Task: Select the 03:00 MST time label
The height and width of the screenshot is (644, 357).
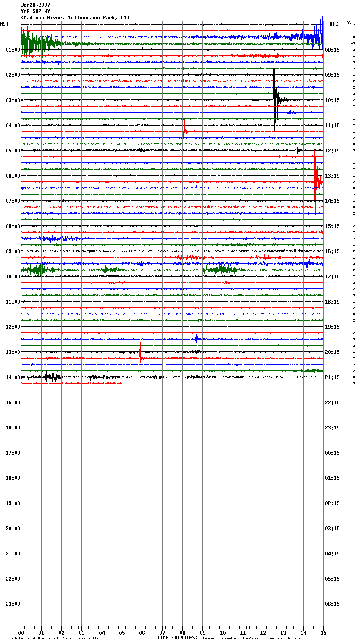Action: (x=13, y=100)
